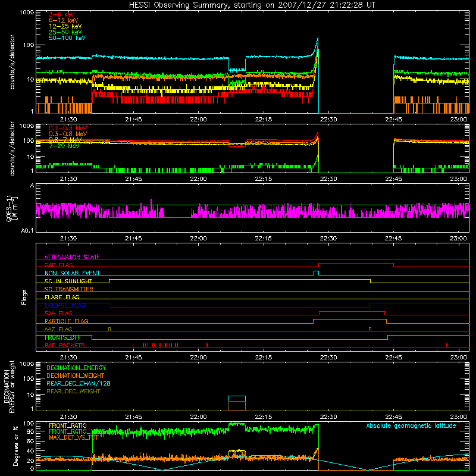Viewport: 476px width, 476px height.
Task: Select the FRONTS_OFF flag label
Action: 62,337
